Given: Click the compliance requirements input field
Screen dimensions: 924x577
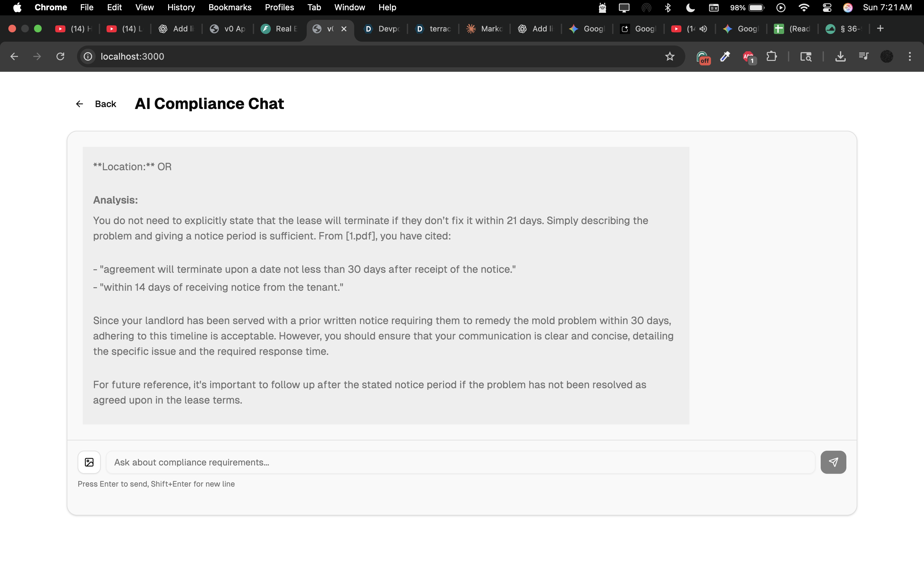Looking at the screenshot, I should [x=460, y=462].
